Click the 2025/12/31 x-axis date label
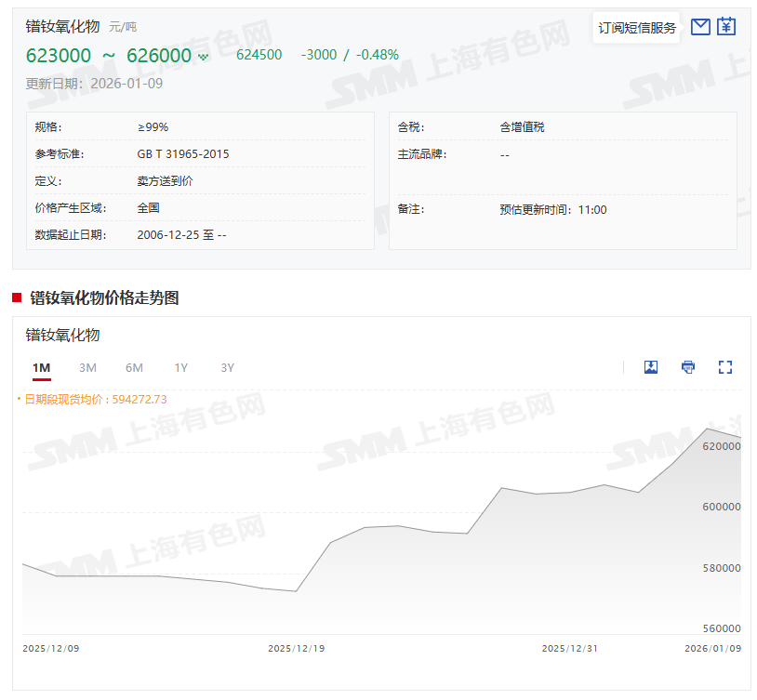The height and width of the screenshot is (700, 757). [569, 648]
